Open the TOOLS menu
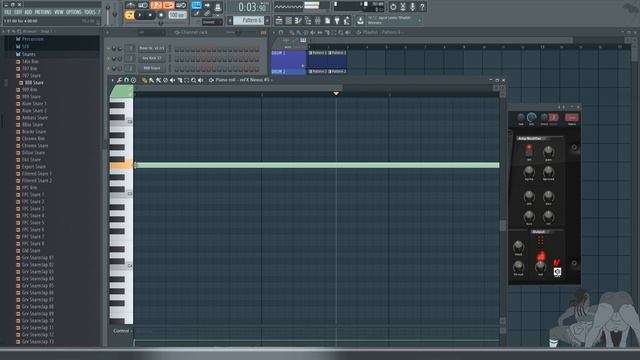The width and height of the screenshot is (640, 360). [x=90, y=12]
